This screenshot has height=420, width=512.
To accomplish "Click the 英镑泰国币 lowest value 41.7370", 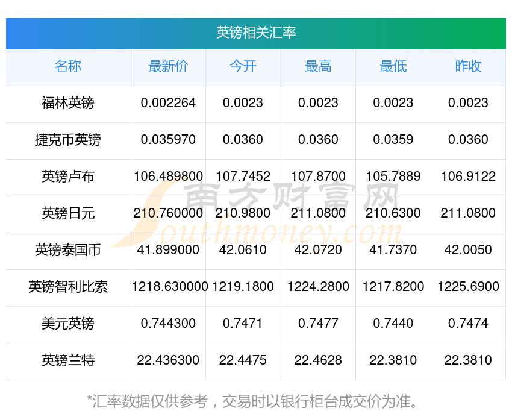I will point(393,250).
